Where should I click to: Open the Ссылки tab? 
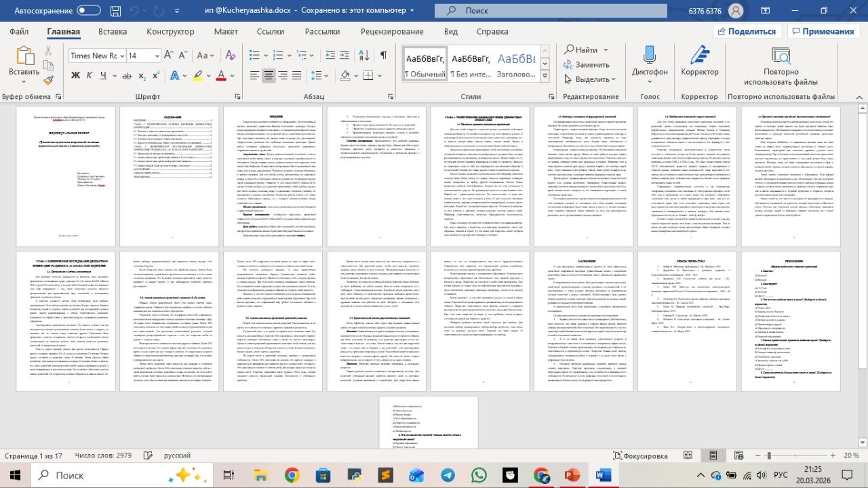[x=271, y=31]
